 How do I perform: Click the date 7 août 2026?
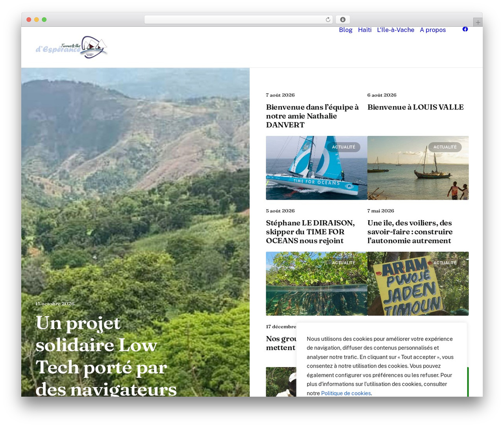[280, 95]
